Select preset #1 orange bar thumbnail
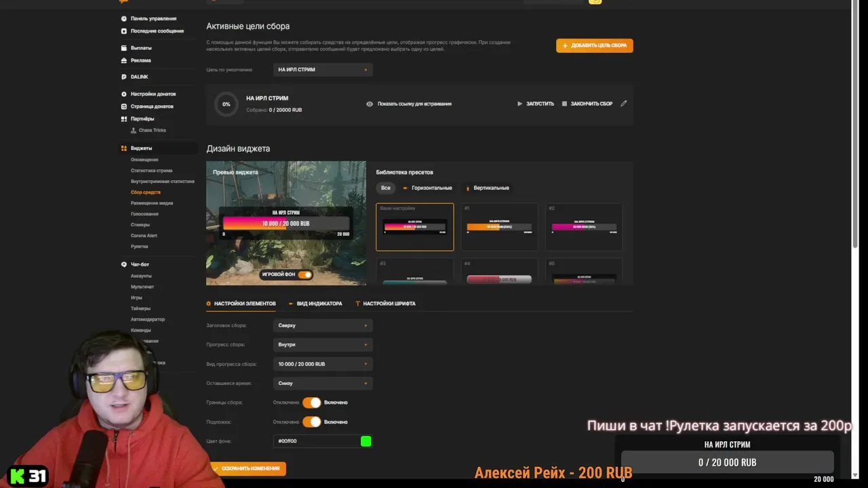 pyautogui.click(x=499, y=227)
